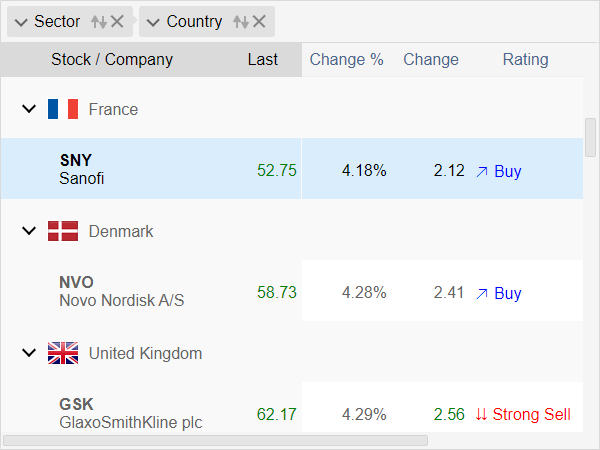Click the France flag icon
The image size is (600, 450).
tap(63, 109)
